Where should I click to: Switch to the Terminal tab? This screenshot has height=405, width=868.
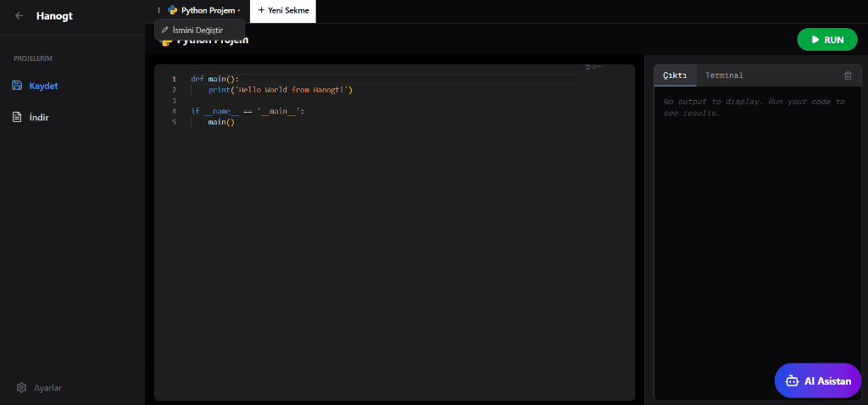coord(724,75)
